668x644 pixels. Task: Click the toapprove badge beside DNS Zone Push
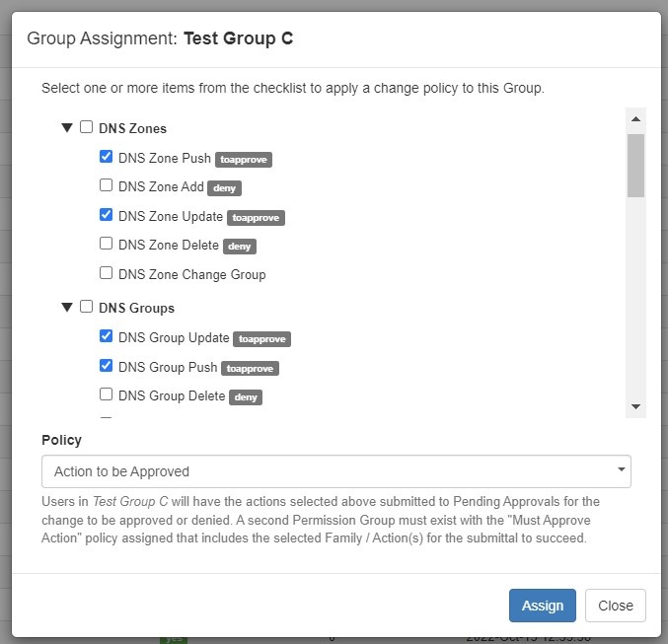243,159
